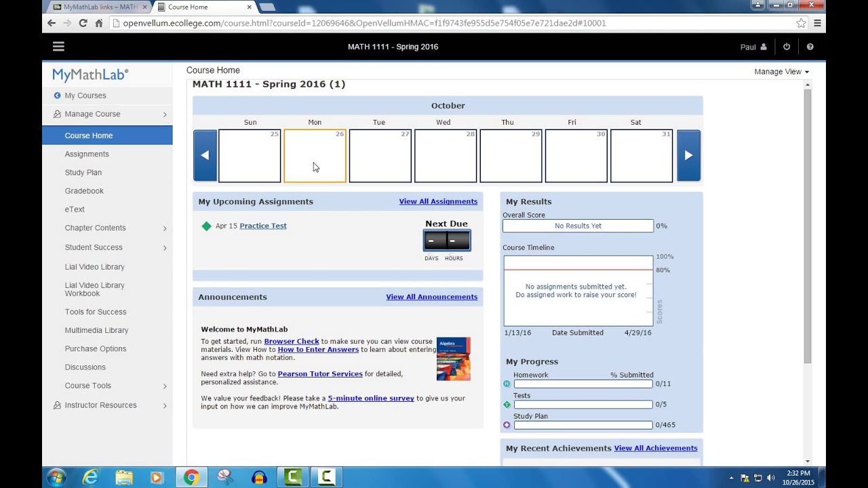
Task: Open File Explorer from the taskbar
Action: click(124, 477)
